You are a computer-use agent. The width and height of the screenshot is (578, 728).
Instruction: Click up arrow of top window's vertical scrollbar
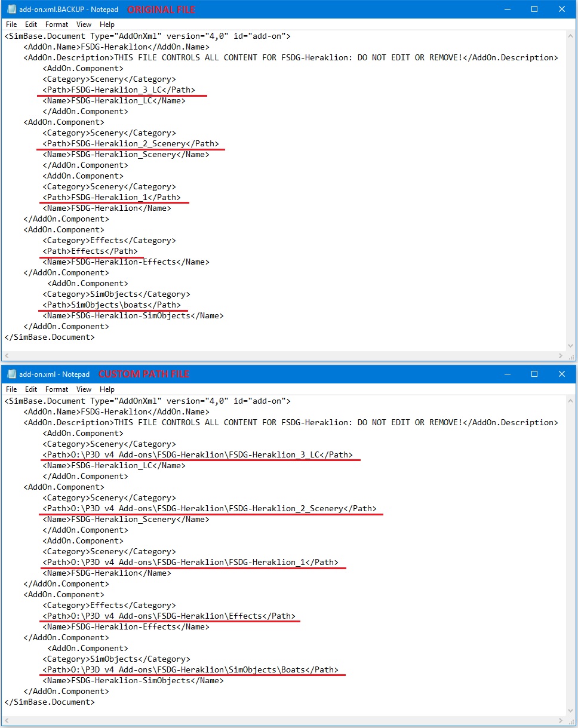point(570,36)
